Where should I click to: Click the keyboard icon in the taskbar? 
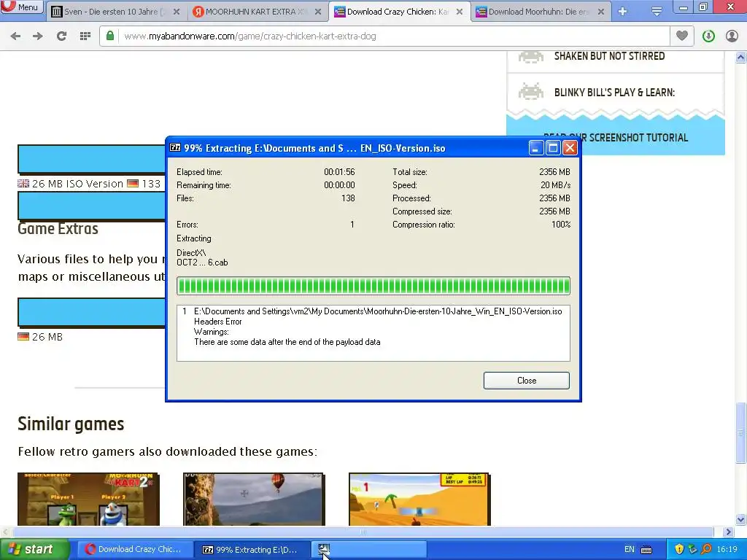point(646,550)
